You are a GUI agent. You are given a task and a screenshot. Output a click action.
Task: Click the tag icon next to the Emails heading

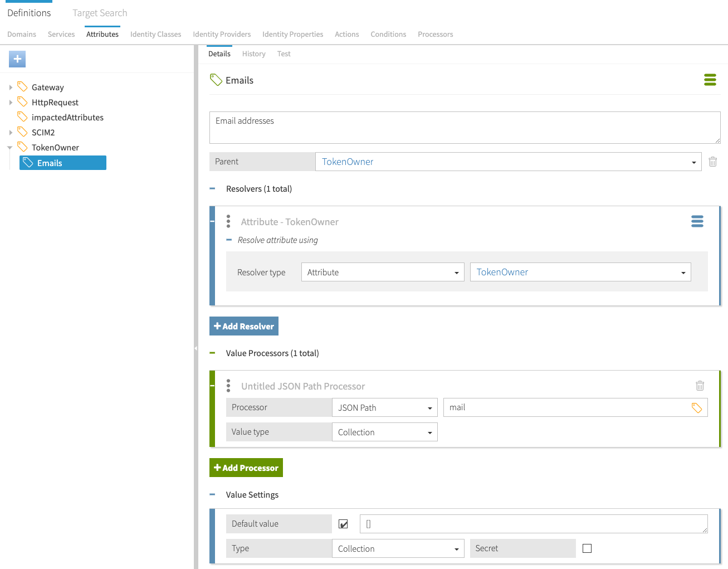216,79
